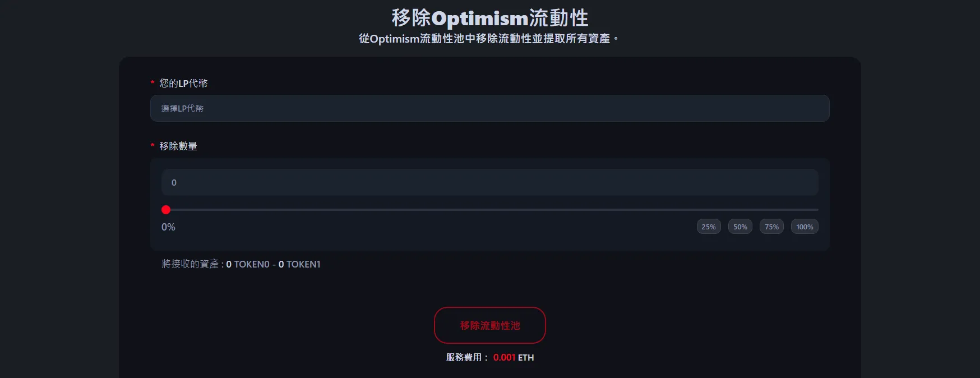Click the 移除數量 field label
The image size is (980, 378).
(x=178, y=146)
